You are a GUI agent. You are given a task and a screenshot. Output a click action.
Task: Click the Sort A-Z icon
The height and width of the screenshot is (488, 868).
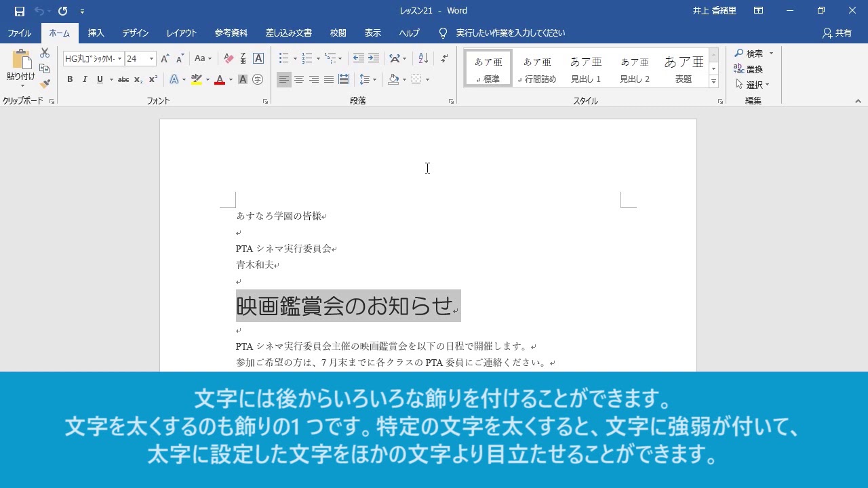pos(423,59)
